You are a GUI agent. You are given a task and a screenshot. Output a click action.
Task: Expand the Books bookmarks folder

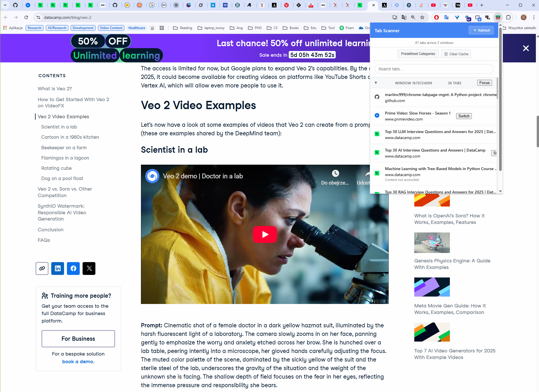291,28
